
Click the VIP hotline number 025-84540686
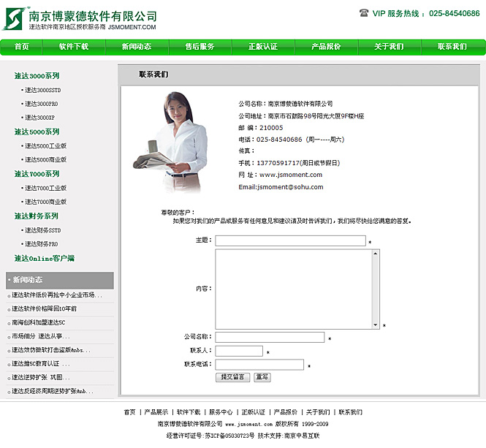coord(455,13)
